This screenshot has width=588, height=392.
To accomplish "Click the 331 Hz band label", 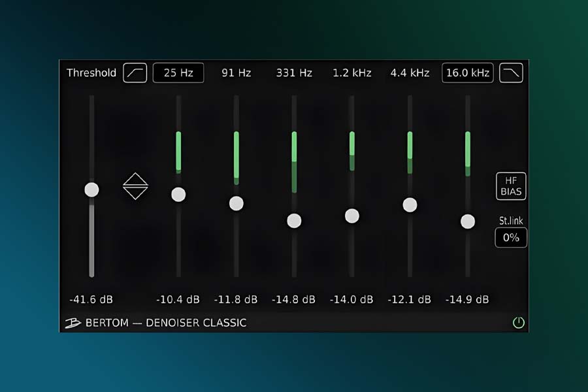I will pyautogui.click(x=294, y=73).
